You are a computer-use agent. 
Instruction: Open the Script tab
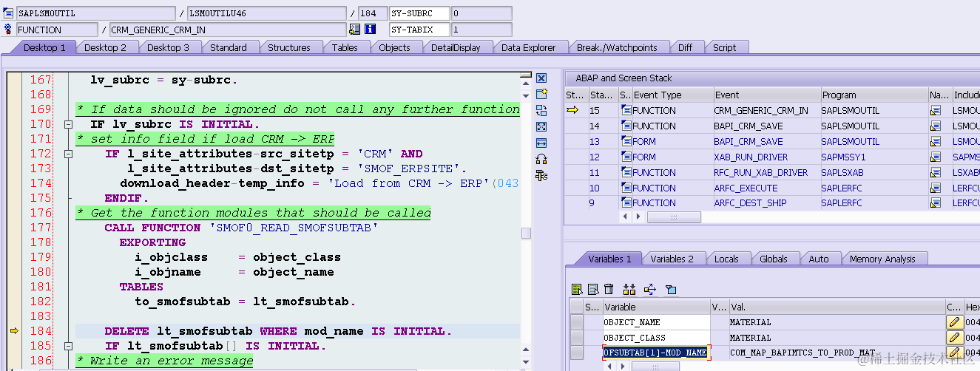[x=724, y=47]
